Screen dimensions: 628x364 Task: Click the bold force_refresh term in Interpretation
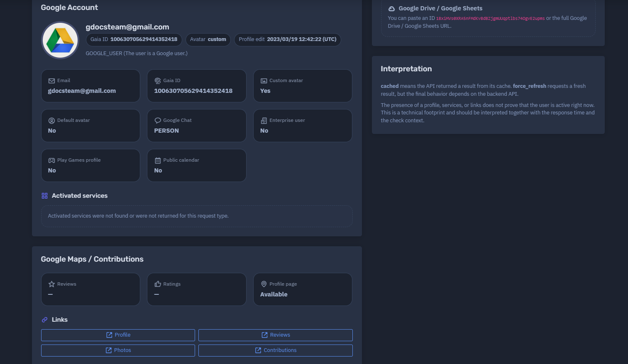click(x=530, y=86)
